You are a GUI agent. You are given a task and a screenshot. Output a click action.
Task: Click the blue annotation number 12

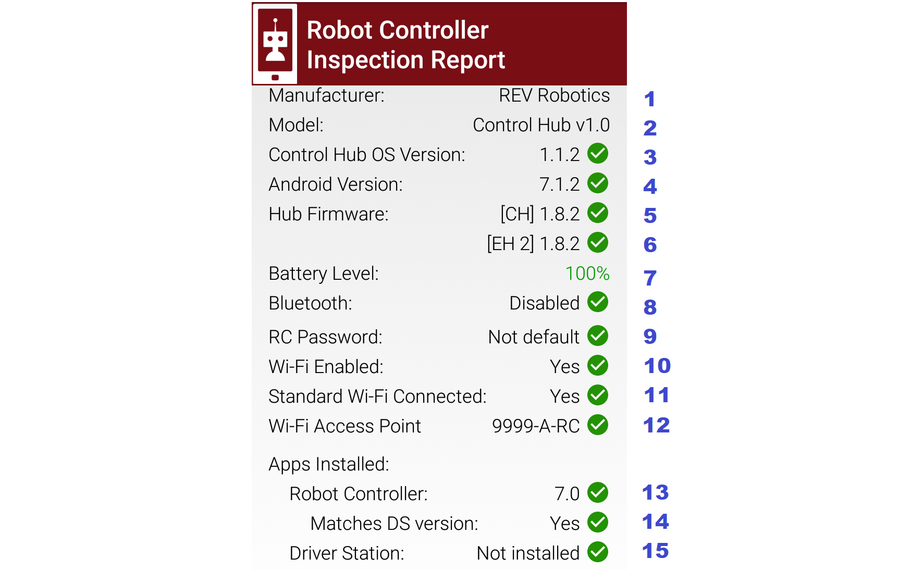click(x=656, y=426)
